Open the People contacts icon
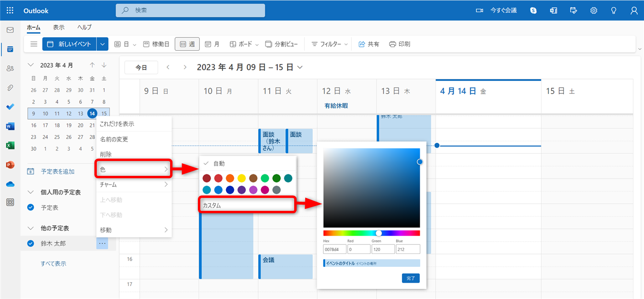This screenshot has width=644, height=299. tap(10, 69)
